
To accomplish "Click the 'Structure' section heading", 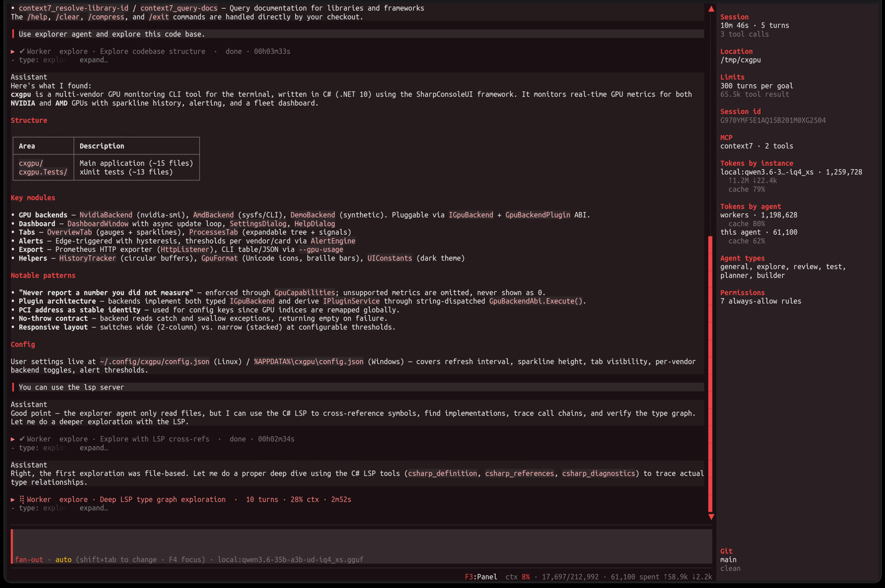I will tap(29, 120).
